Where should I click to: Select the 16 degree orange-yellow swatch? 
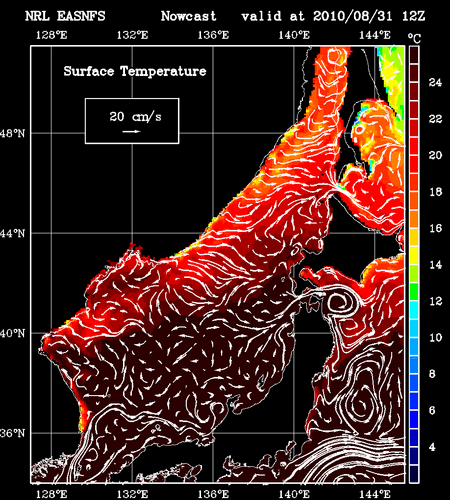click(414, 228)
